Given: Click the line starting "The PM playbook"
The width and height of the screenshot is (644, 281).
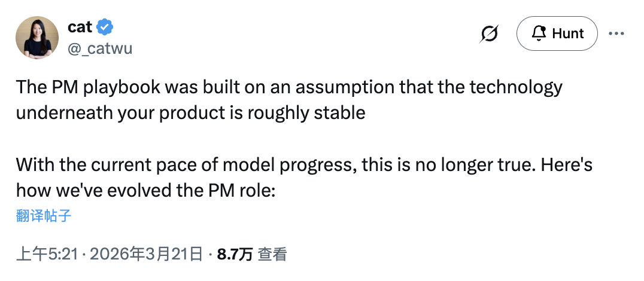Looking at the screenshot, I should [289, 87].
